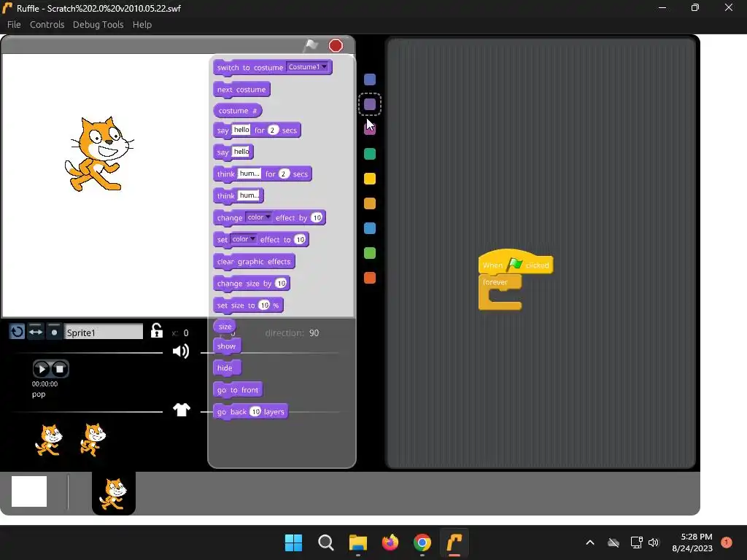Image resolution: width=747 pixels, height=560 pixels.
Task: Select the second cat costume thumbnail
Action: coord(93,440)
